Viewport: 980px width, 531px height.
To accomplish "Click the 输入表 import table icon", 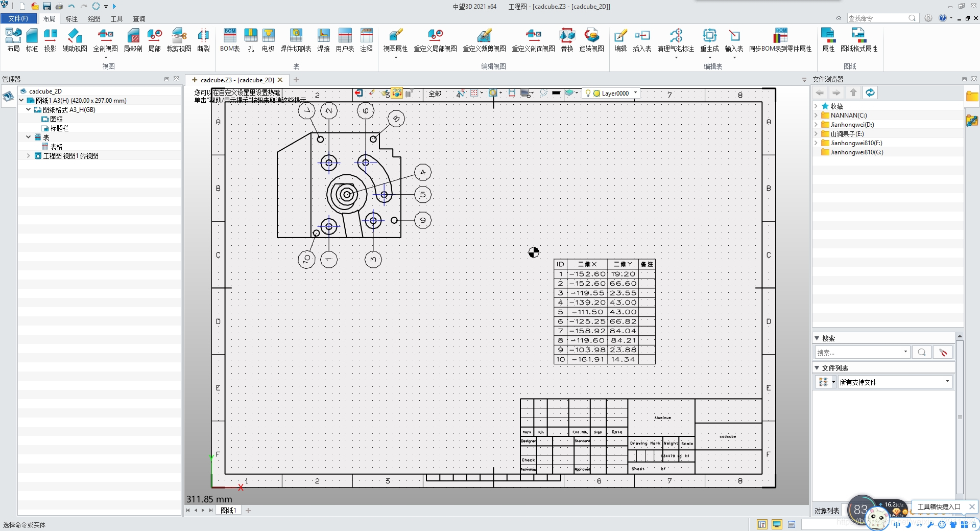I will tap(734, 40).
